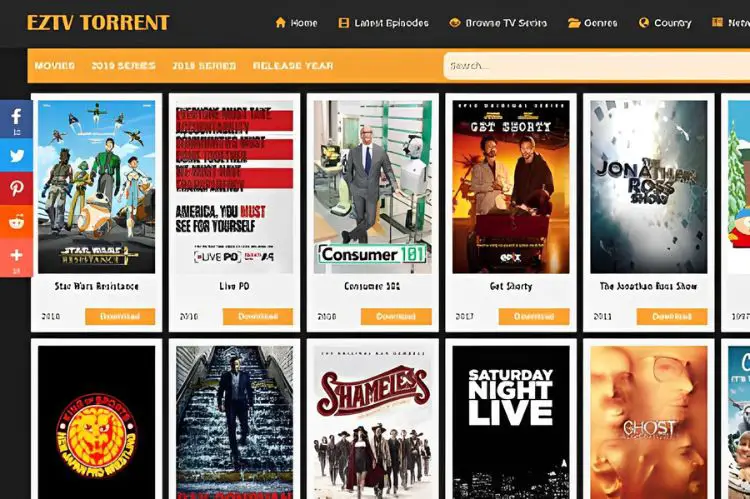Select the Movies tab

tap(55, 66)
